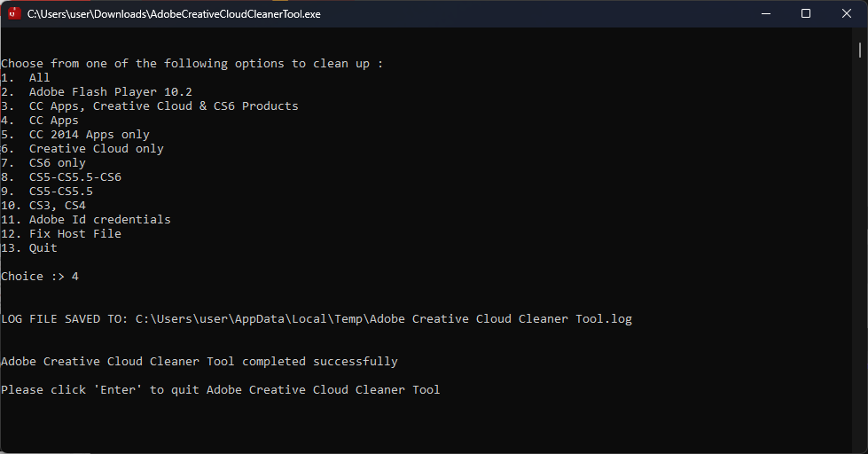Maximize the console window
Screen dimensions: 868x454
coord(806,14)
